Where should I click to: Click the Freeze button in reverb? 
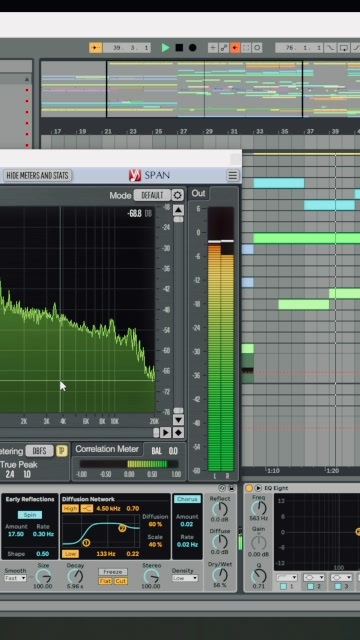click(113, 572)
